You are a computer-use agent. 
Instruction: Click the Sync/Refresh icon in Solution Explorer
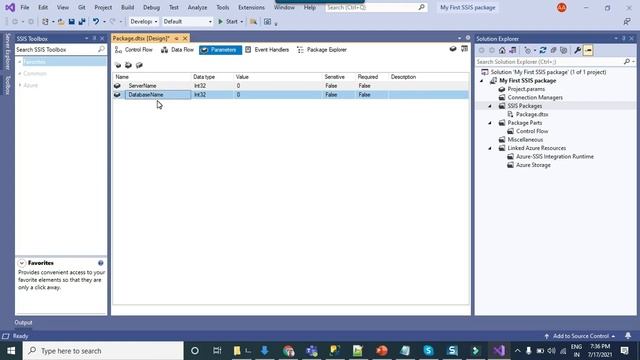click(543, 50)
